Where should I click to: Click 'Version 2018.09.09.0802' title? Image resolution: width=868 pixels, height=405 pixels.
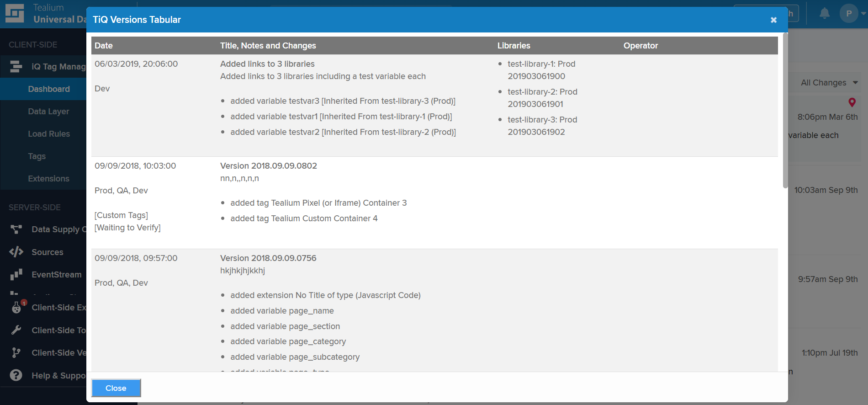click(269, 166)
